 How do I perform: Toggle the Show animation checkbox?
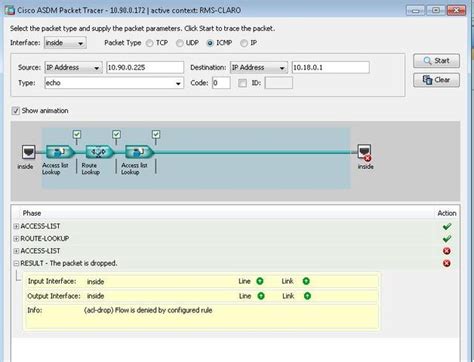[x=15, y=111]
